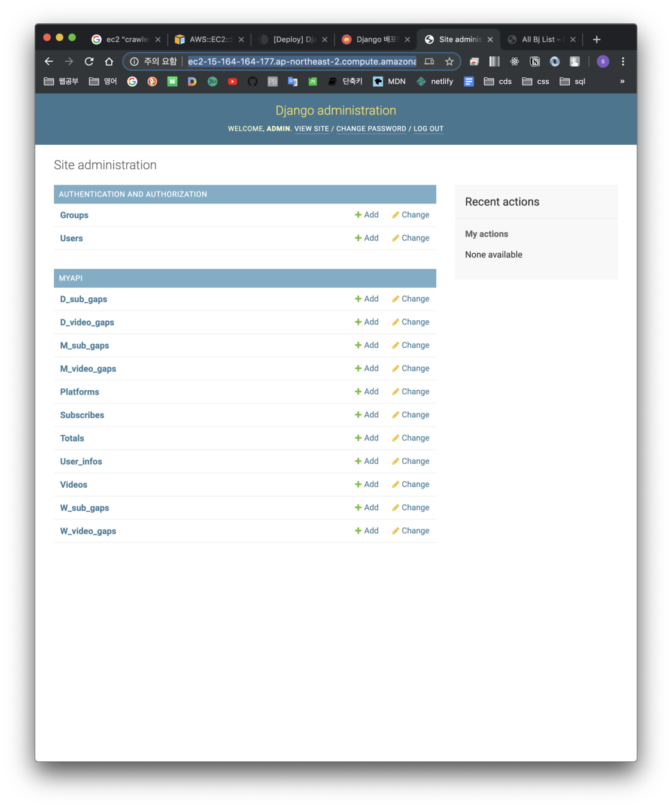This screenshot has width=672, height=808.
Task: Click the plus Add icon for Users
Action: pyautogui.click(x=358, y=238)
